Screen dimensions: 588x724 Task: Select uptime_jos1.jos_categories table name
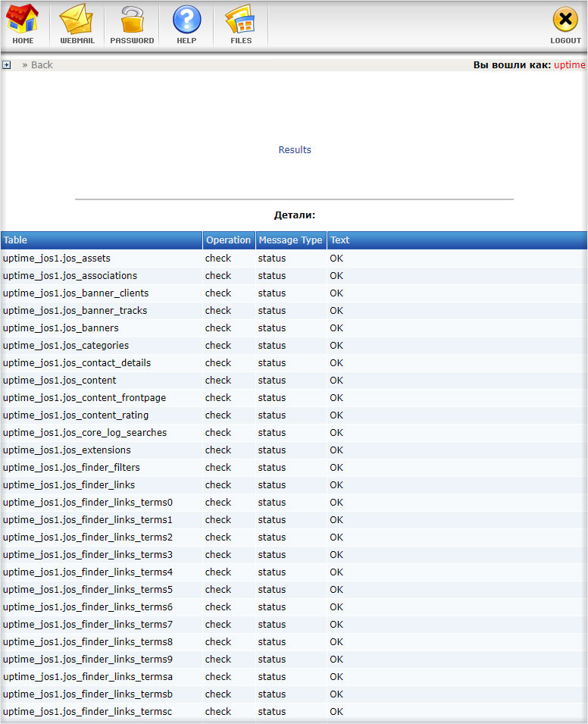click(x=66, y=346)
